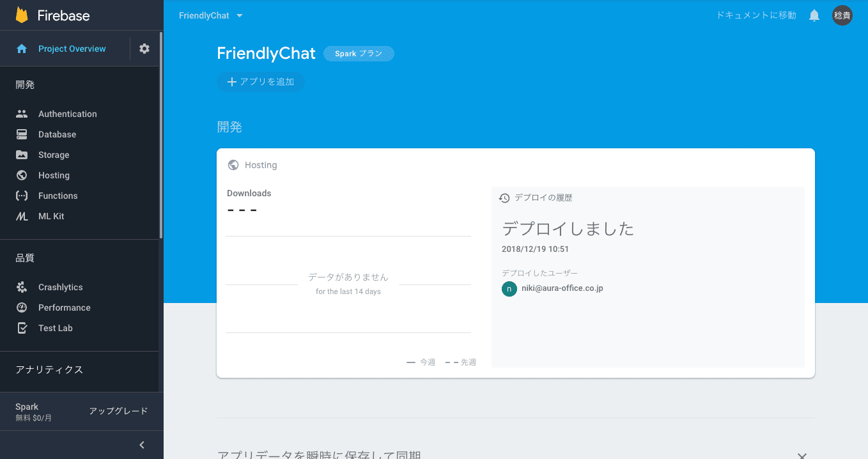The image size is (868, 459).
Task: Click the Database icon in sidebar
Action: pos(22,134)
